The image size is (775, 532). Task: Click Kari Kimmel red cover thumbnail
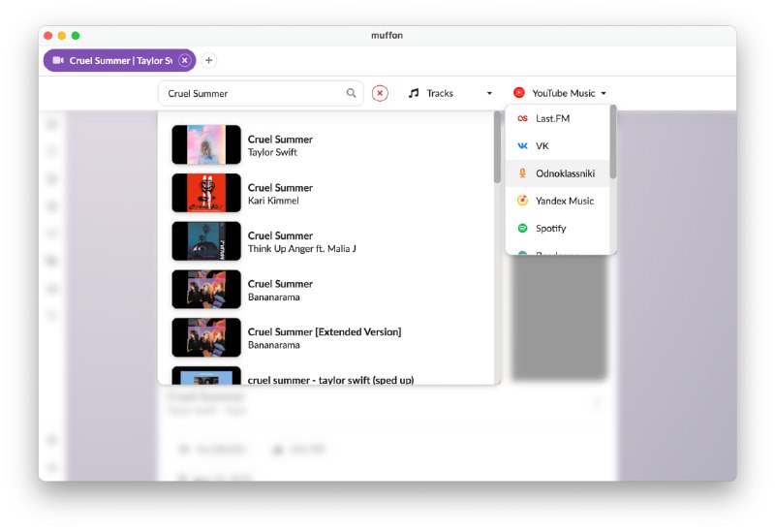206,193
